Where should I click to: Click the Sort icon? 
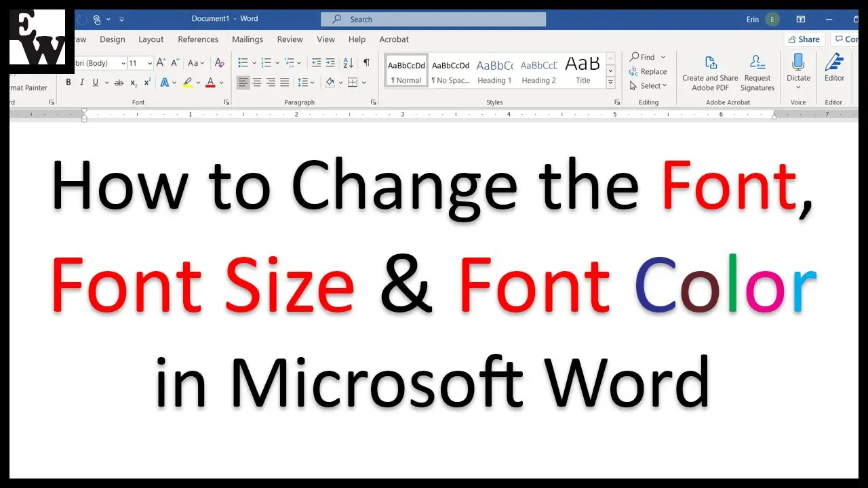(349, 63)
